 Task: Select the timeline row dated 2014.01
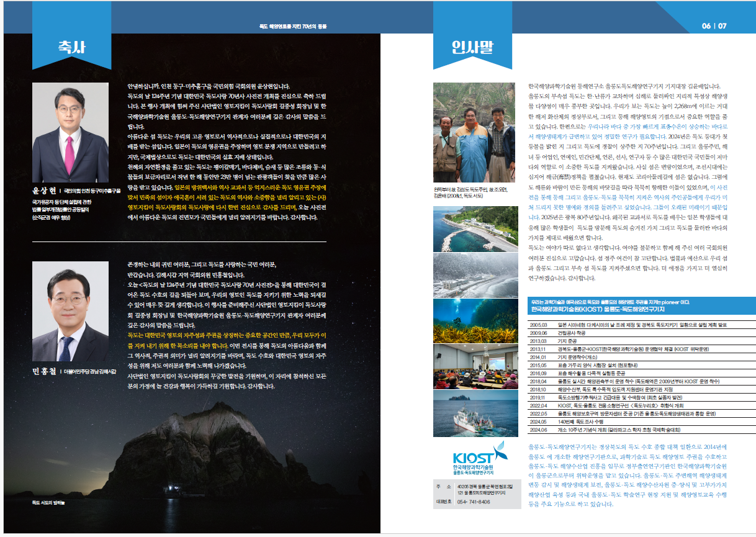coord(642,357)
